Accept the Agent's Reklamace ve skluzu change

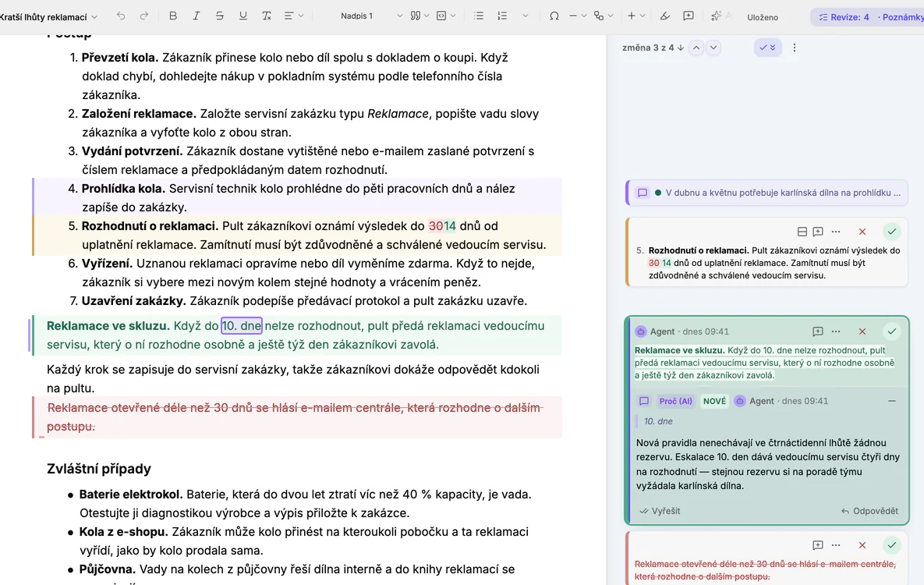point(892,331)
